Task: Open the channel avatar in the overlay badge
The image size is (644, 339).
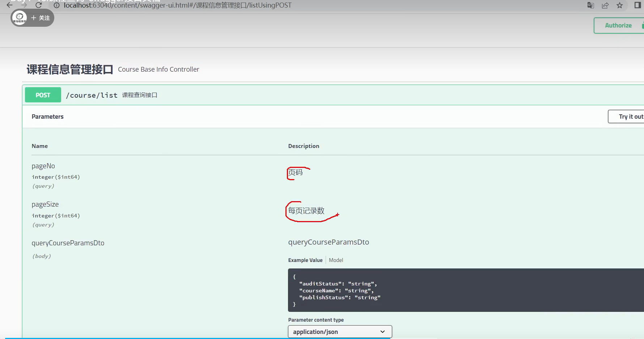Action: (20, 17)
